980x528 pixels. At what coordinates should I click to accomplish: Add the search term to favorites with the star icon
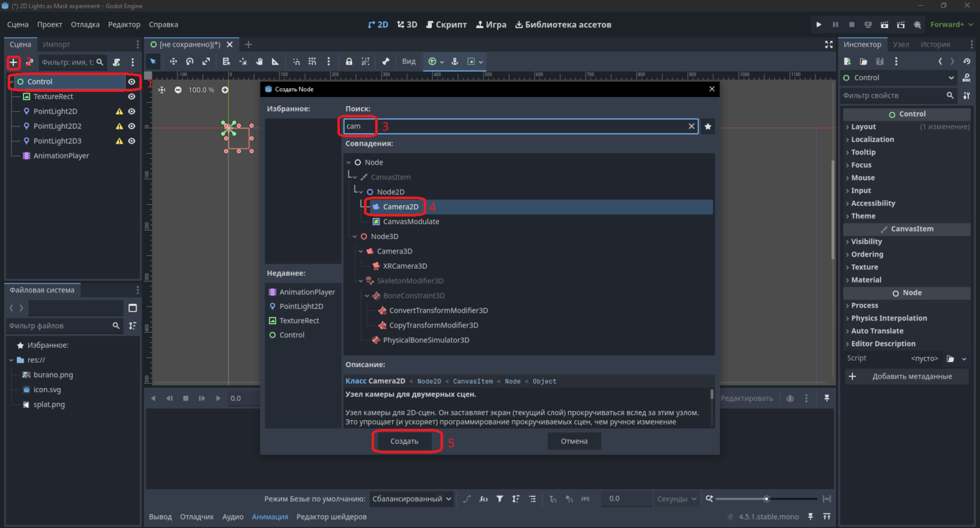(x=708, y=126)
